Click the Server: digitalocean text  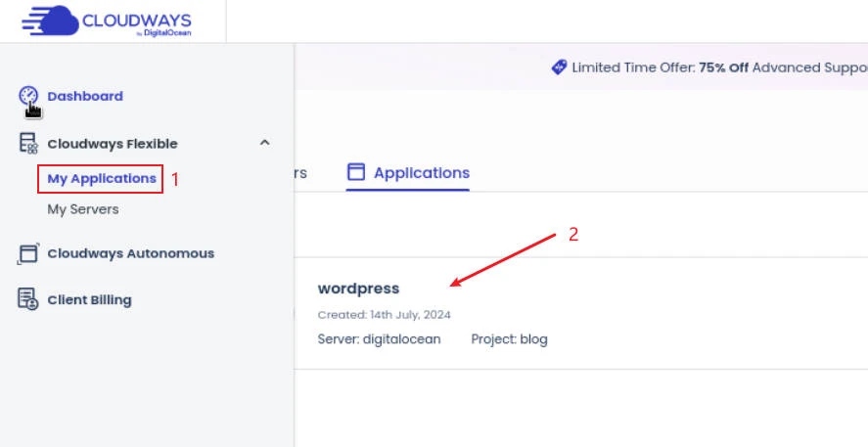point(379,339)
